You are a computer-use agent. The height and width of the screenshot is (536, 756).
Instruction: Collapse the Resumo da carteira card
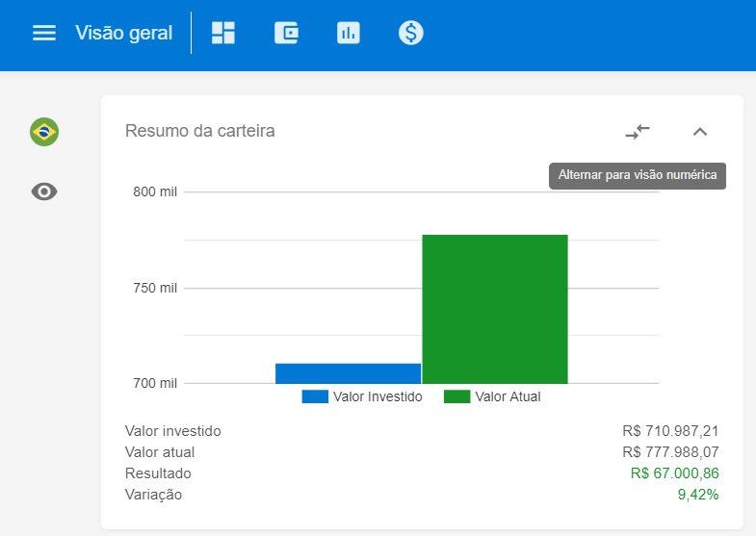click(x=700, y=132)
